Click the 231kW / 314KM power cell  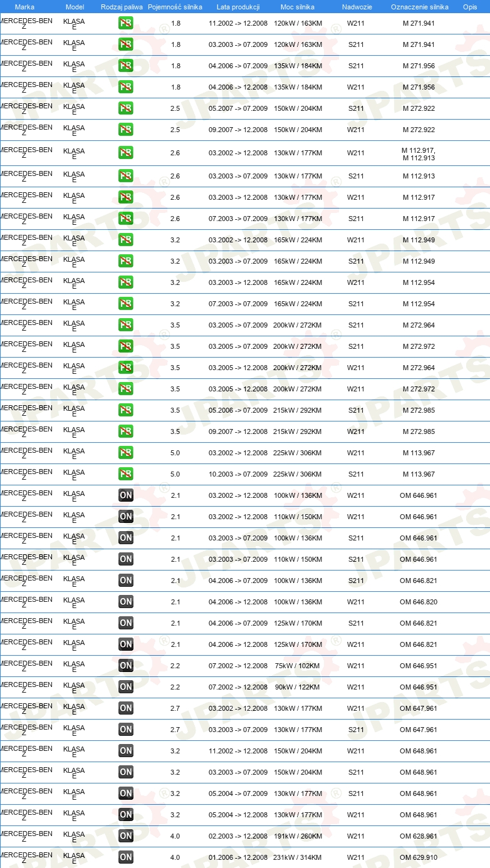pos(298,857)
